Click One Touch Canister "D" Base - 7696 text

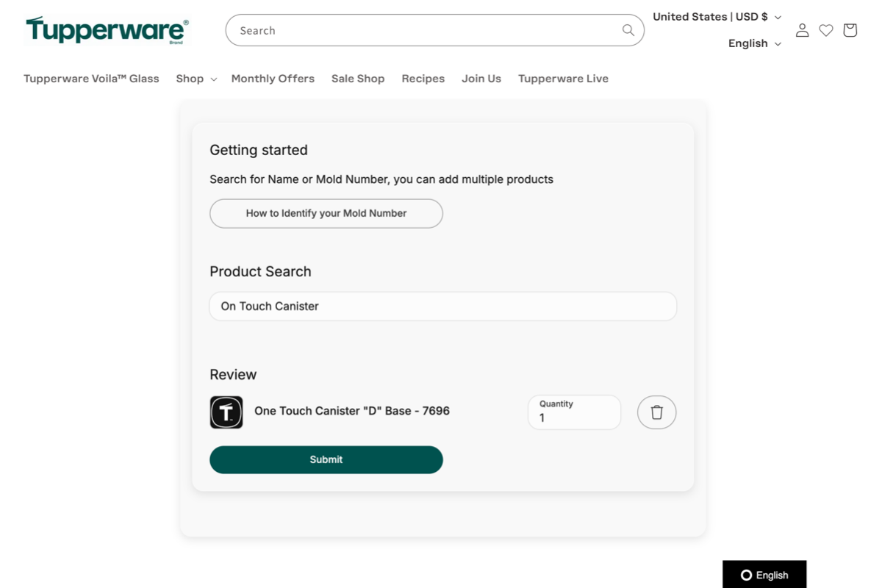pos(352,411)
